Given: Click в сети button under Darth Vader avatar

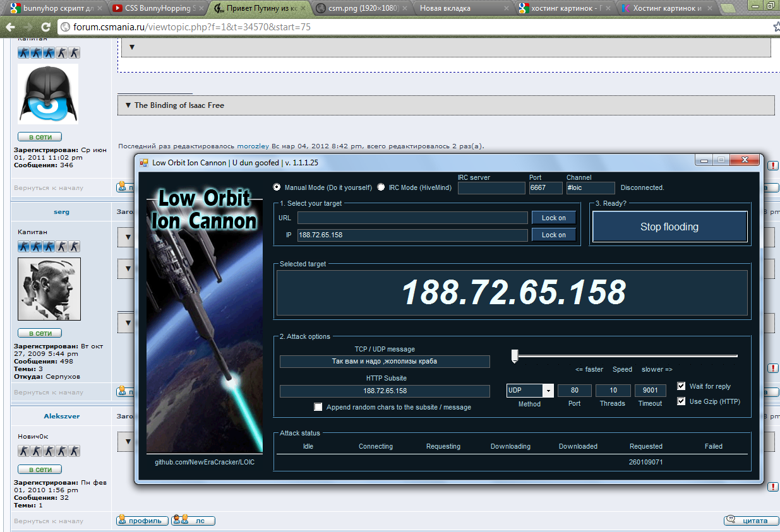Looking at the screenshot, I should (40, 137).
